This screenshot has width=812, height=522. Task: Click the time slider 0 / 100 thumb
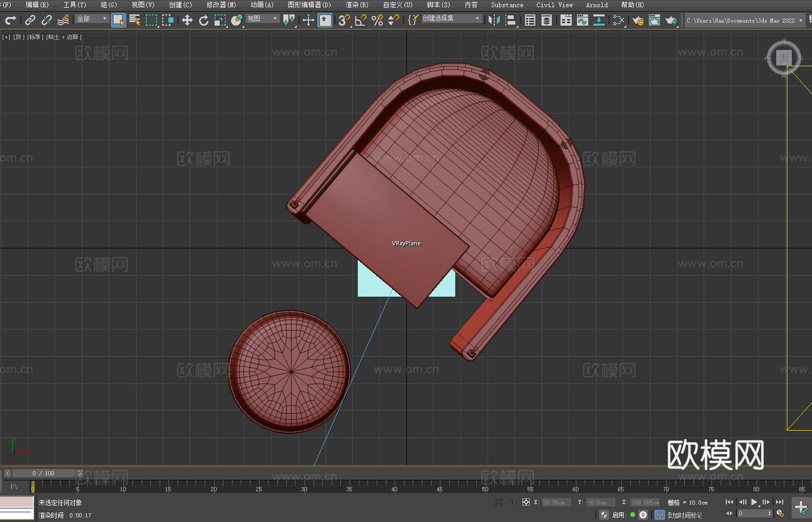[44, 473]
